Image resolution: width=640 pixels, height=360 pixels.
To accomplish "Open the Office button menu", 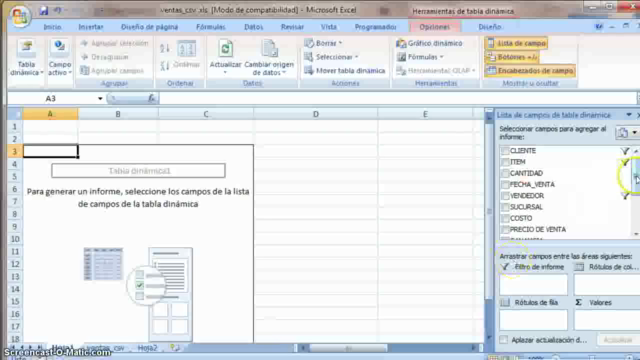I will pos(19,16).
